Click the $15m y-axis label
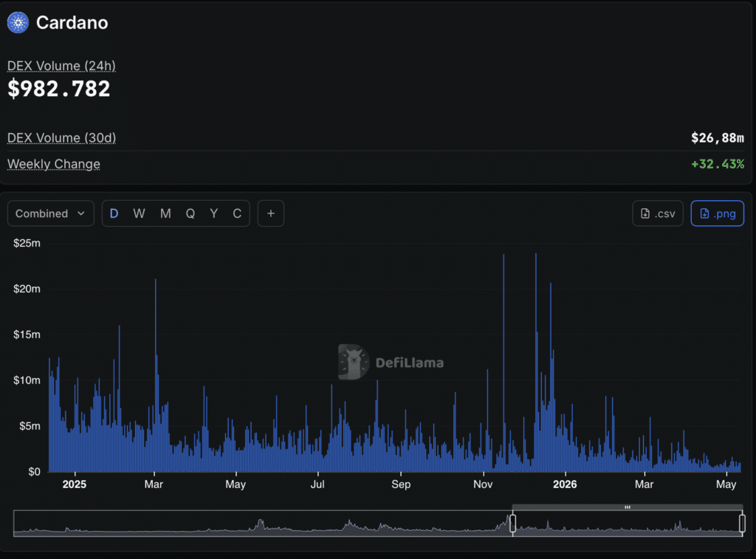Screen dimensions: 756x559 pyautogui.click(x=27, y=335)
